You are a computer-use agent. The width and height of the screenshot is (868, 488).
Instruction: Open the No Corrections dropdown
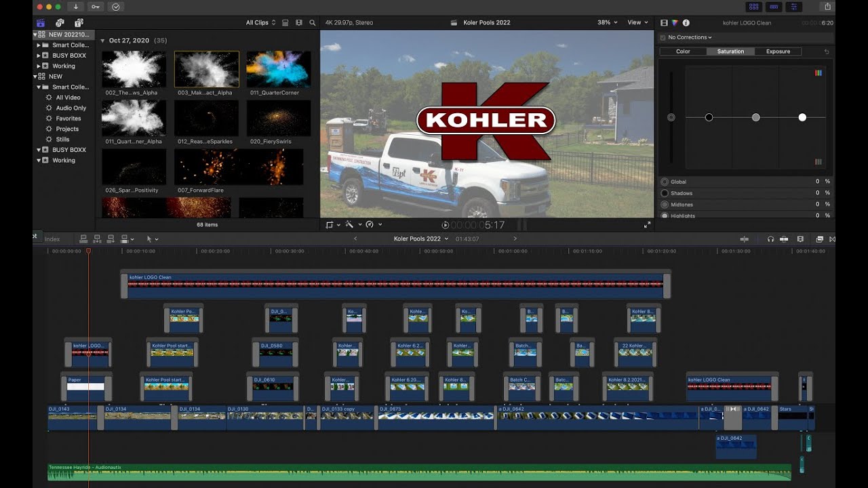click(690, 37)
